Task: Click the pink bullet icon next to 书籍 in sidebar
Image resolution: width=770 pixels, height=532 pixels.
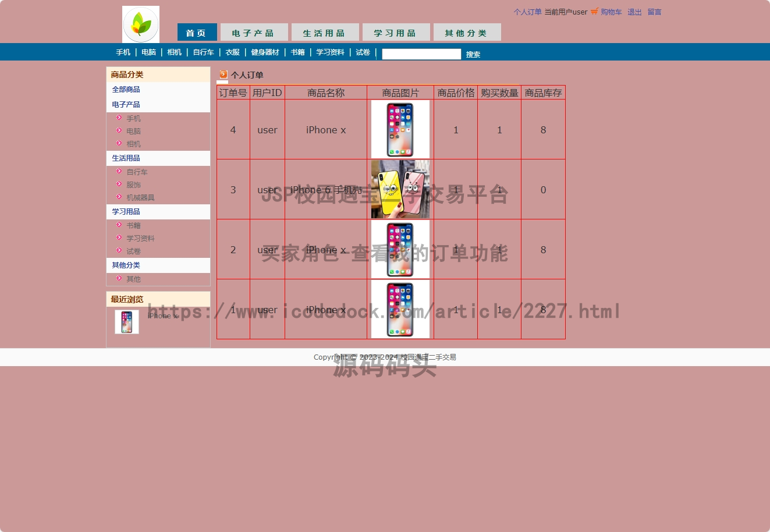Action: click(x=119, y=225)
